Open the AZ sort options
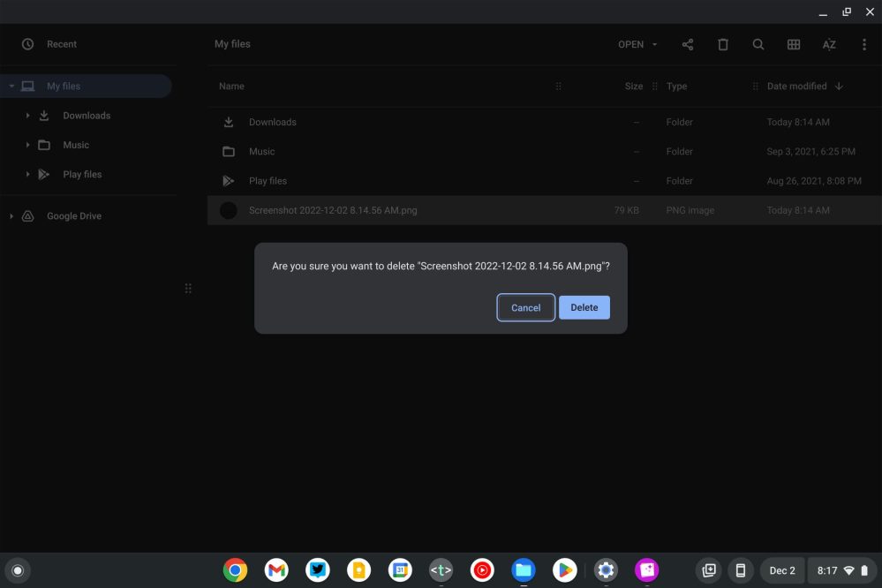The width and height of the screenshot is (882, 588). coord(829,44)
